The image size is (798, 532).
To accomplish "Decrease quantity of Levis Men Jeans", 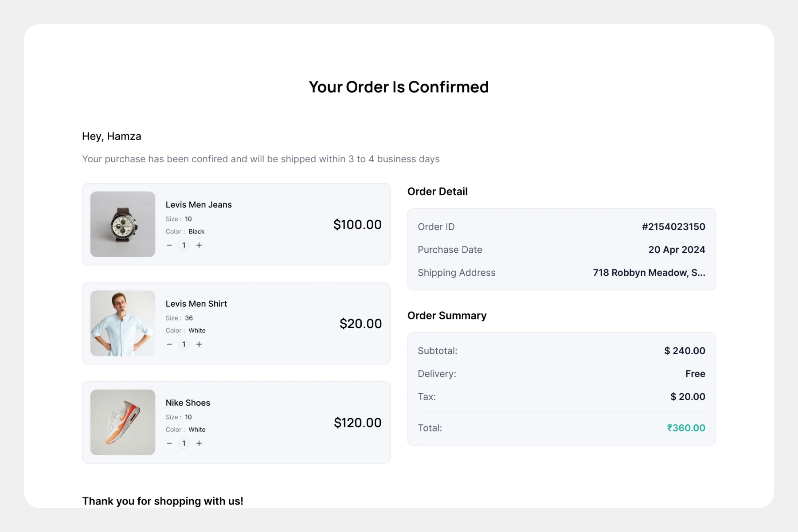I will tap(169, 245).
